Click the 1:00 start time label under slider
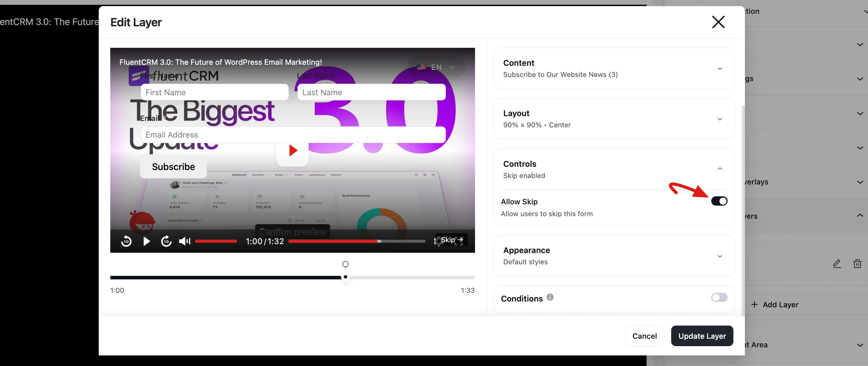 pos(117,290)
